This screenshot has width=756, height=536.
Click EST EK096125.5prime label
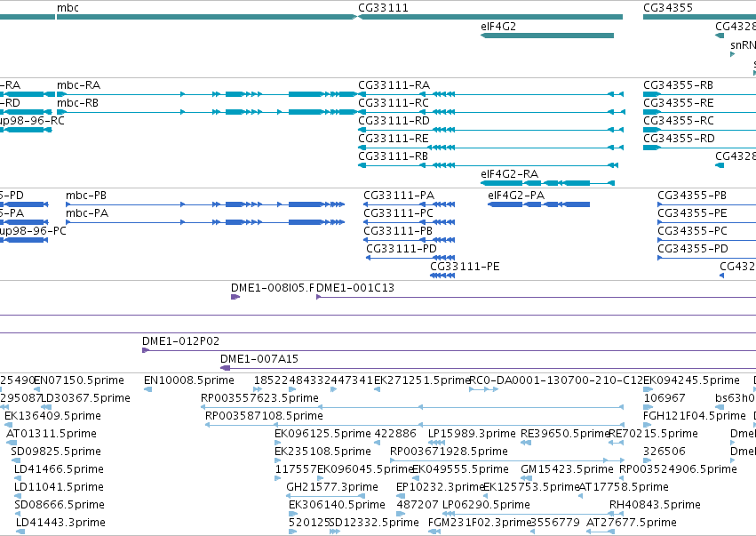323,434
